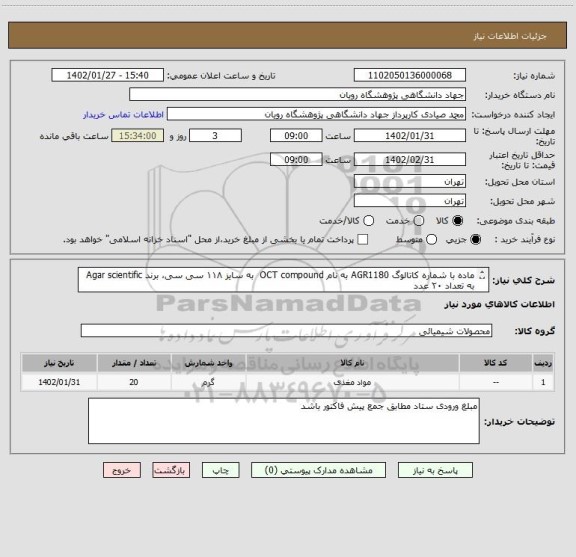Image resolution: width=576 pixels, height=557 pixels.
Task: Click the بازگشت back button
Action: coord(171,470)
